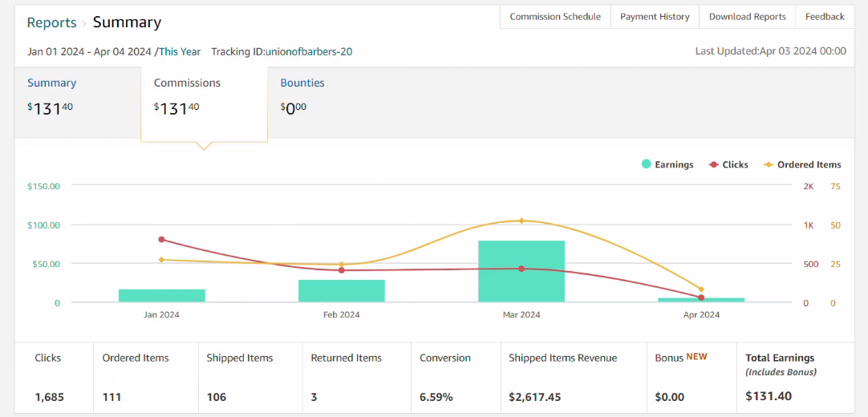This screenshot has width=868, height=417.
Task: Toggle the Clicks legend marker
Action: 713,164
